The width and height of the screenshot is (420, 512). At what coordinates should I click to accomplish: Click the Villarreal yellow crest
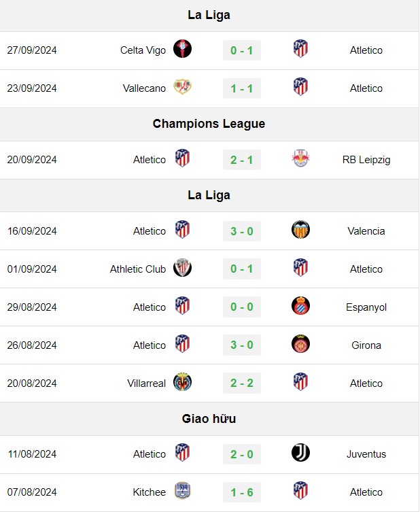tap(182, 381)
